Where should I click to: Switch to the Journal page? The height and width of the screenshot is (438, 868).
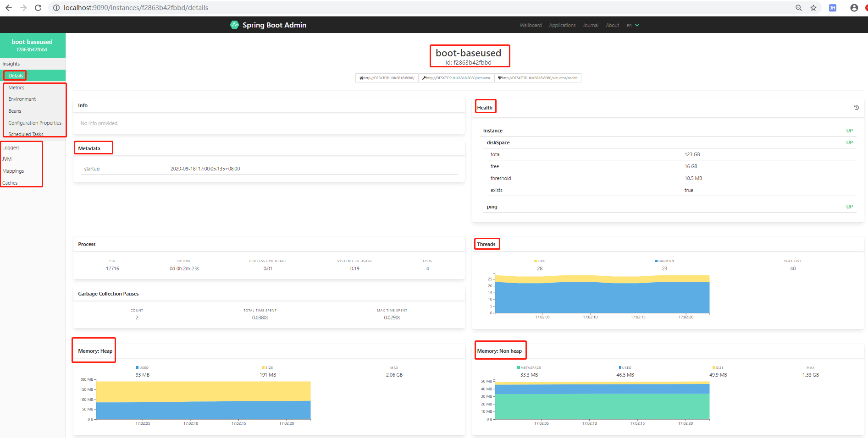(x=590, y=25)
